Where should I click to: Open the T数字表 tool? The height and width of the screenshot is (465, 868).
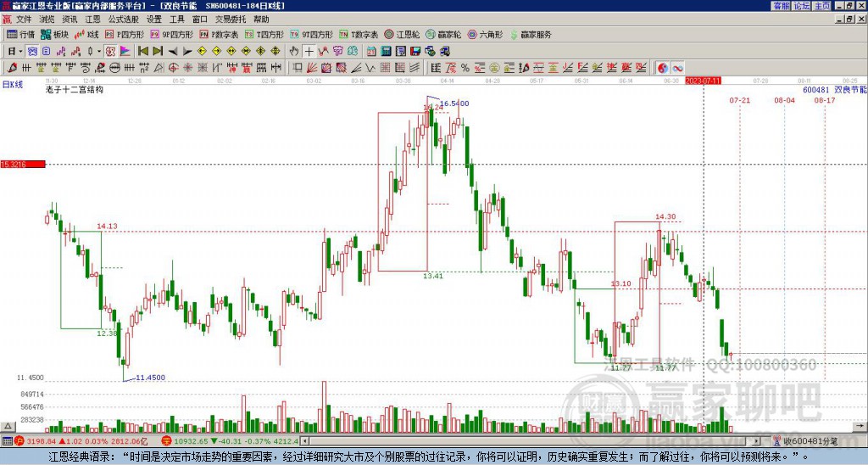(x=359, y=34)
